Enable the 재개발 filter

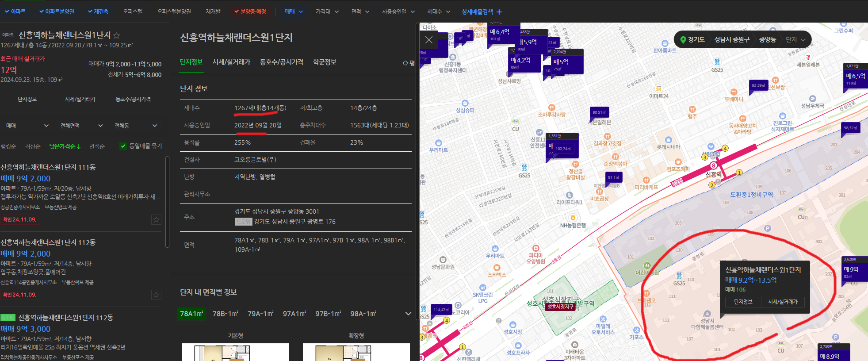tap(213, 12)
